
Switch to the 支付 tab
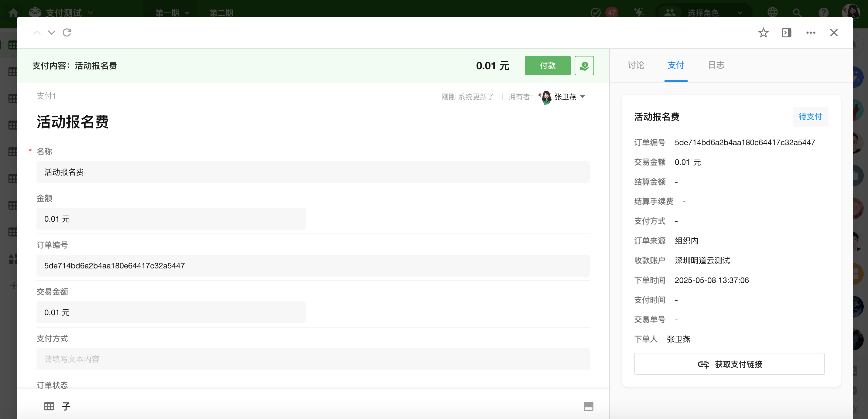pyautogui.click(x=676, y=65)
